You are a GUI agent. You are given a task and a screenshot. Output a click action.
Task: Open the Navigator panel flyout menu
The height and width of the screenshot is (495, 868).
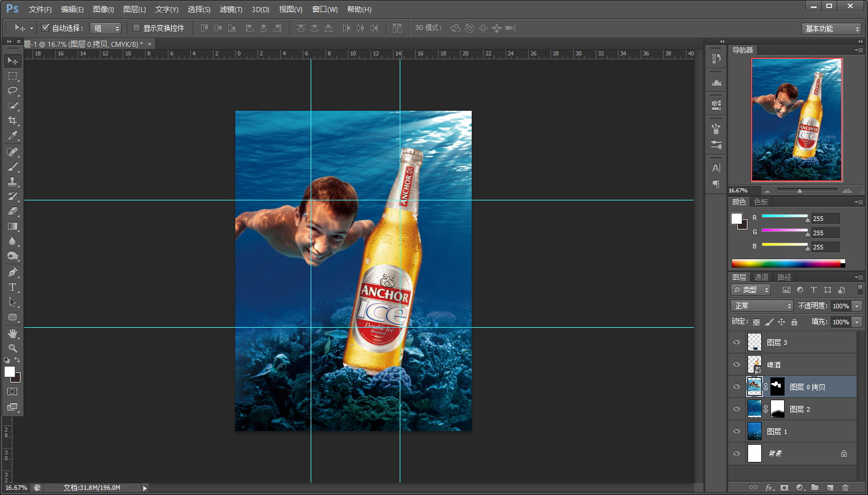[x=859, y=50]
